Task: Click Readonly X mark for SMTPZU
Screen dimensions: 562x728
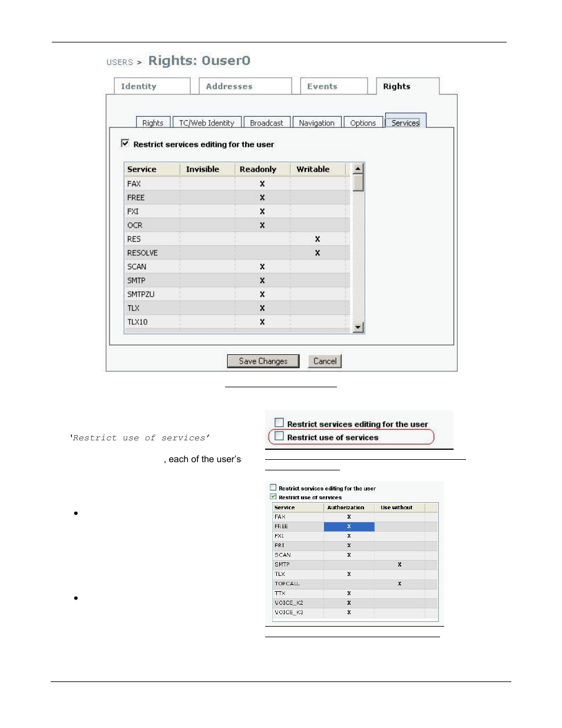Action: [x=262, y=294]
